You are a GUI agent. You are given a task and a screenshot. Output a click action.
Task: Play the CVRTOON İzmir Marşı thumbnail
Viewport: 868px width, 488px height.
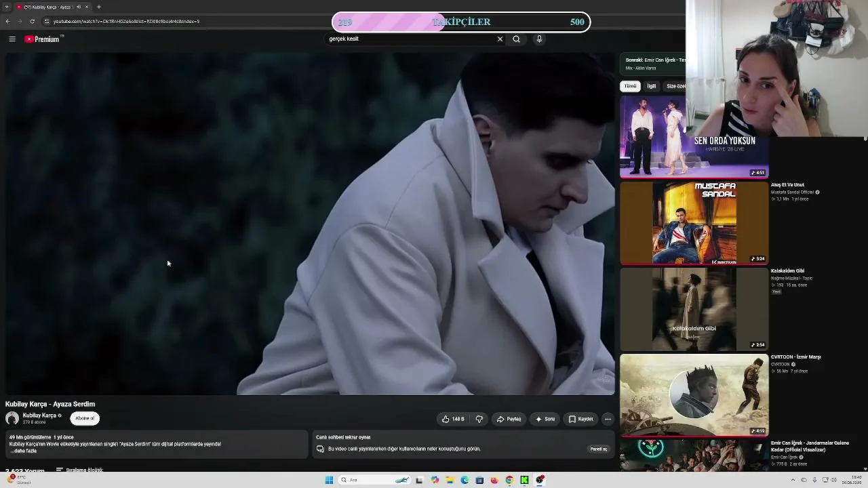point(694,394)
